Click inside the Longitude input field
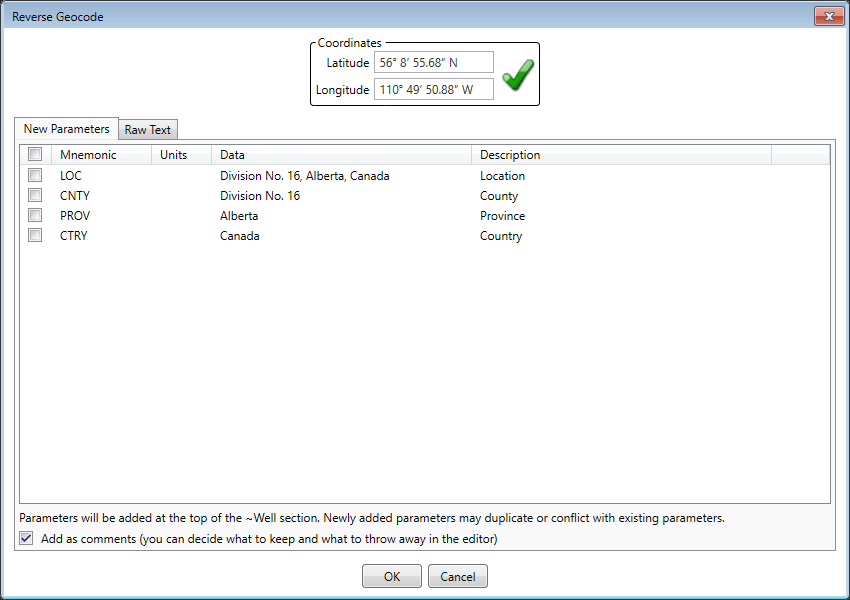850x600 pixels. click(x=434, y=89)
